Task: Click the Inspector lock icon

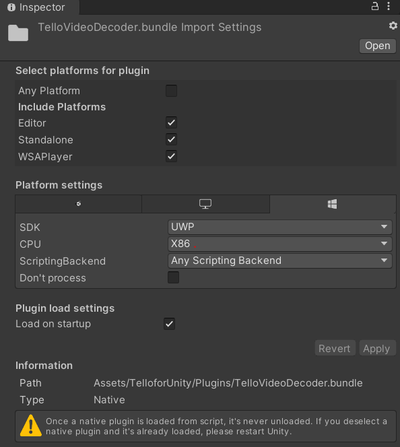Action: click(375, 6)
